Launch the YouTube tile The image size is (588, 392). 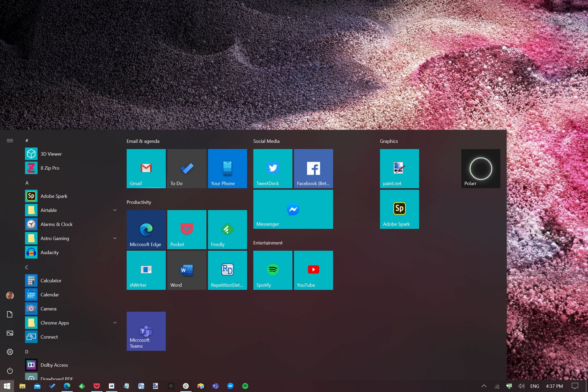pos(313,270)
